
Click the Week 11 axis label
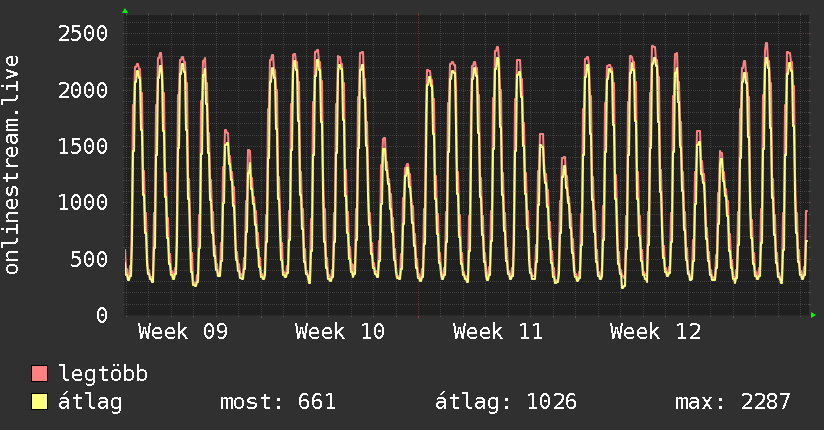point(498,332)
